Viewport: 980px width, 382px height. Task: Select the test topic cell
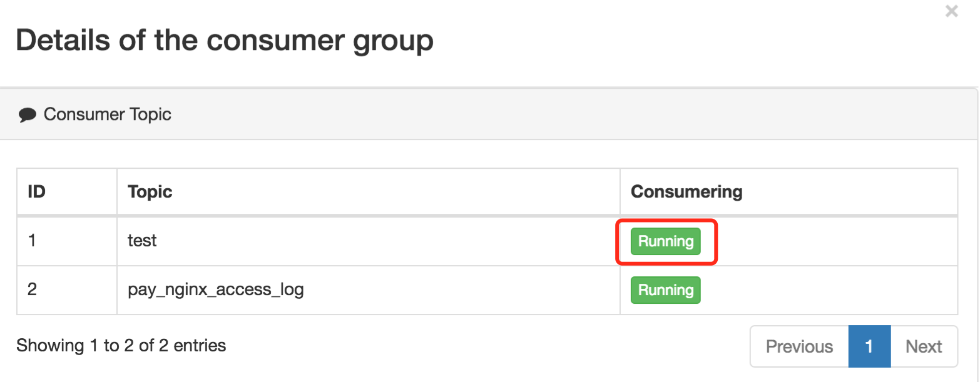pos(369,241)
